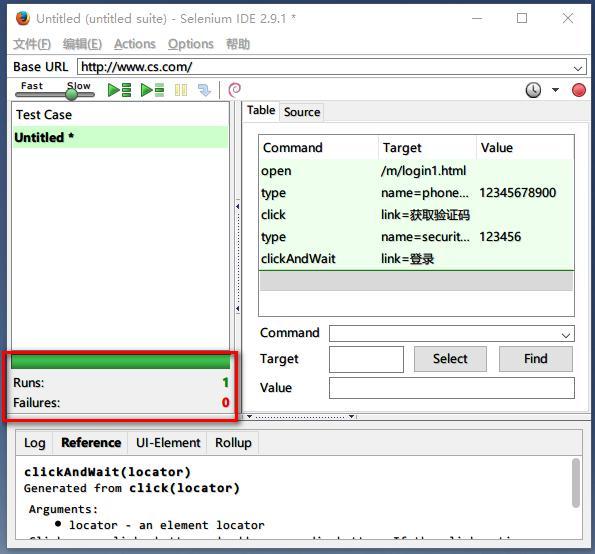The width and height of the screenshot is (595, 554).
Task: Open the 帮助 menu
Action: (238, 44)
